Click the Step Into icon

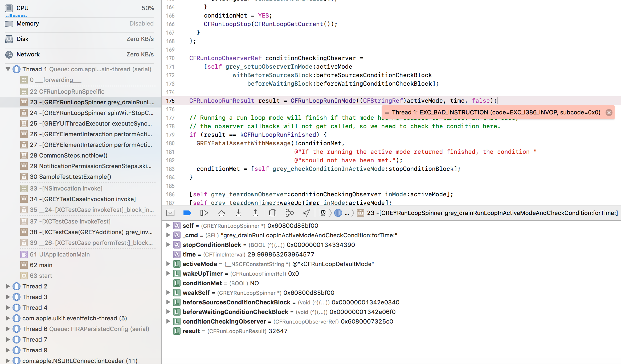click(x=239, y=213)
